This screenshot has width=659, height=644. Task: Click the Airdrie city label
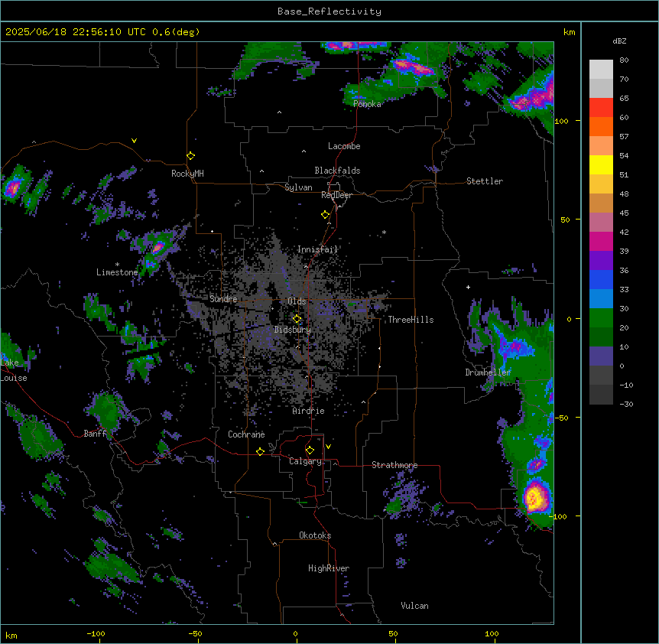[x=309, y=411]
